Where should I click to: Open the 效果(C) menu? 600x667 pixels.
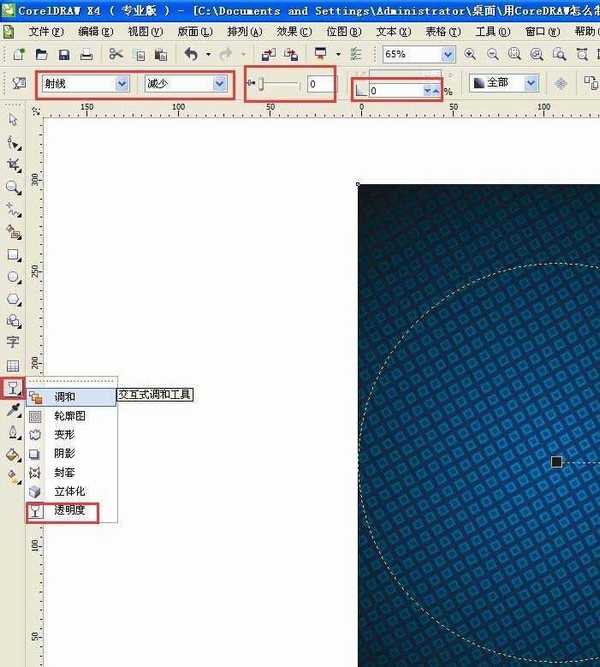point(294,31)
